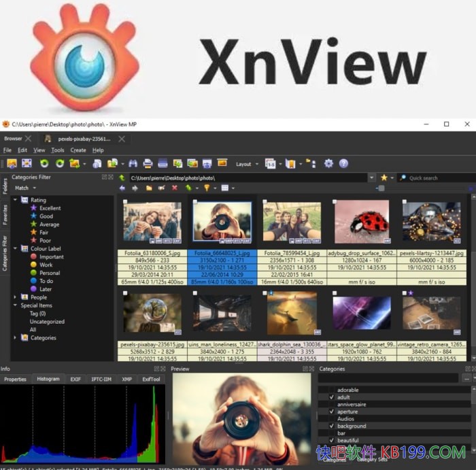Expand the People tree node
Screen dimensions: 476x470
[16, 297]
